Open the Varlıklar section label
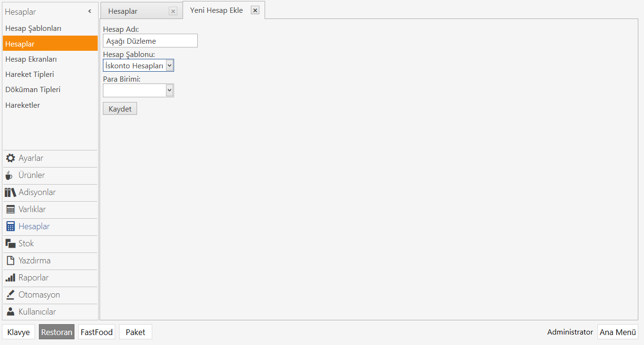This screenshot has height=345, width=644. [x=32, y=209]
